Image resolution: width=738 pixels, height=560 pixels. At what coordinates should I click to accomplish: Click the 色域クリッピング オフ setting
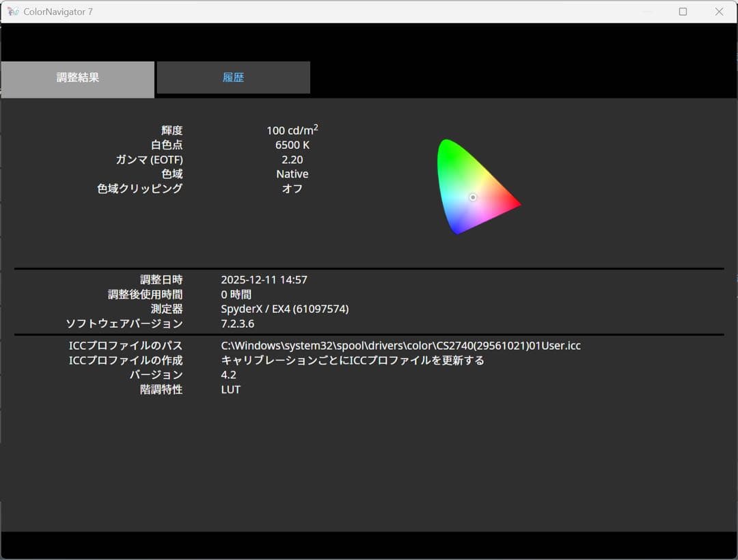(x=292, y=189)
